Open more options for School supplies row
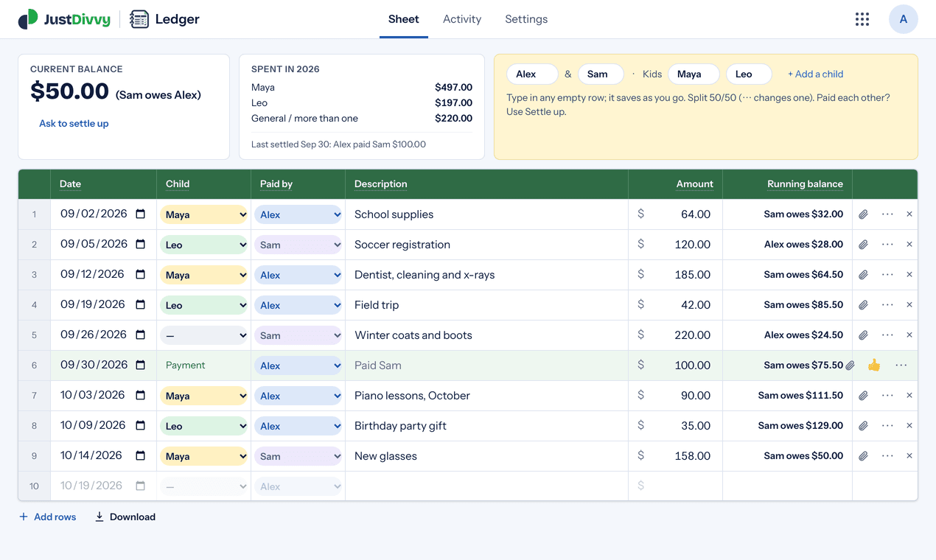This screenshot has height=560, width=936. (x=887, y=214)
